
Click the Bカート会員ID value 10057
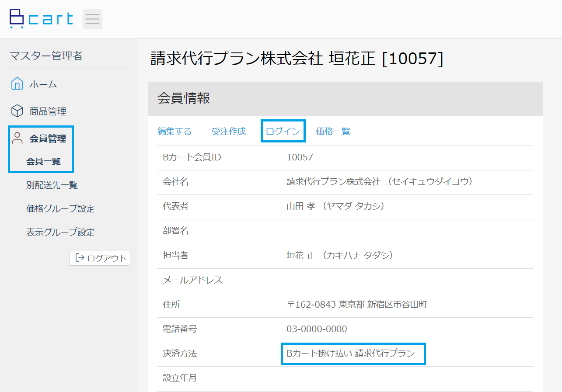click(x=300, y=157)
